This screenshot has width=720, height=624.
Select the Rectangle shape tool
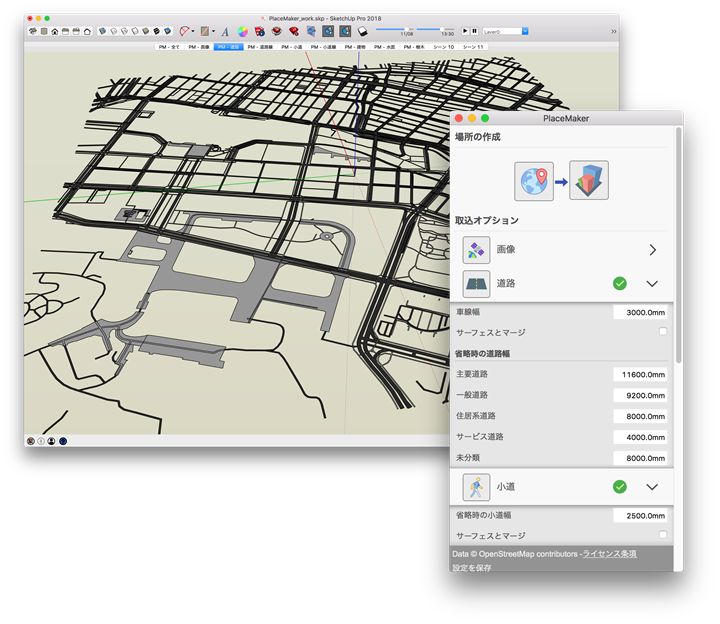pyautogui.click(x=205, y=31)
